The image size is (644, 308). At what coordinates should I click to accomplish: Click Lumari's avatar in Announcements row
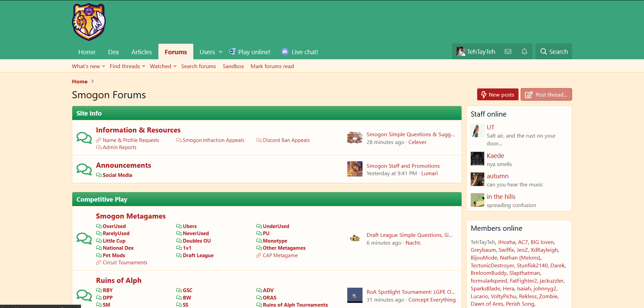point(355,169)
